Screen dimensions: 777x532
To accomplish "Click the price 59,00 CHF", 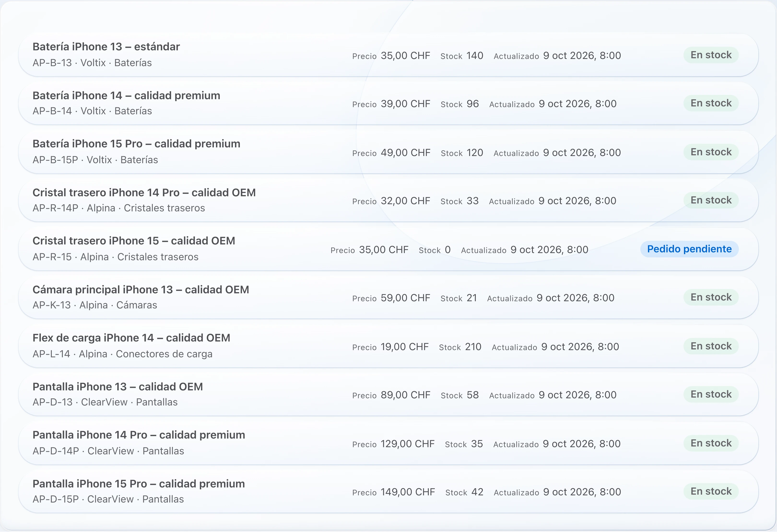I will pos(406,298).
